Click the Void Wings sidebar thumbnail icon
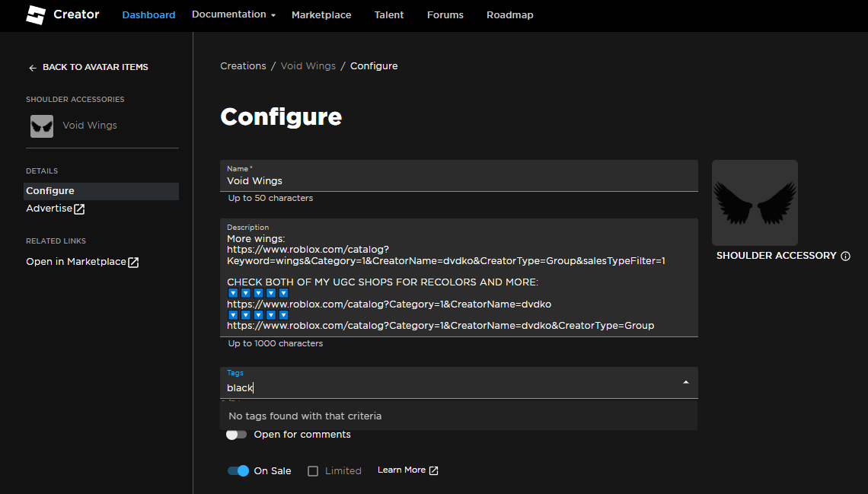This screenshot has height=494, width=868. tap(42, 126)
